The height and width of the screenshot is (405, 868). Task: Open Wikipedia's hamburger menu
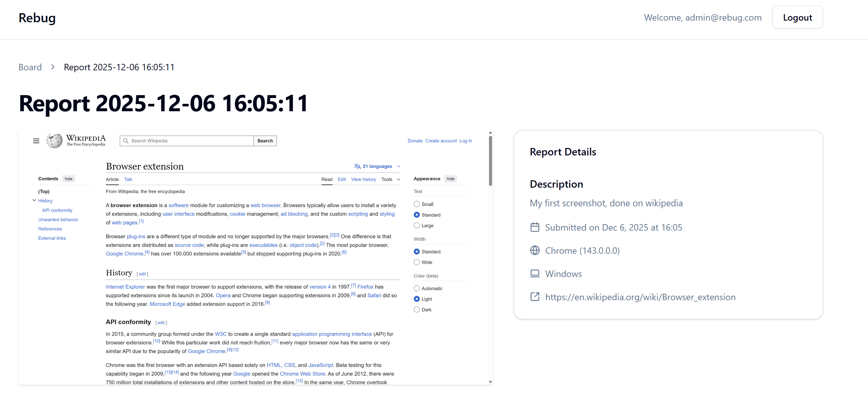(x=36, y=141)
